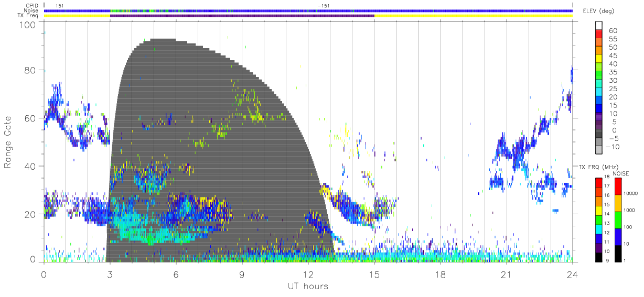Click the '17' label on TX FRQ scale
This screenshot has width=644, height=297.
coord(606,186)
